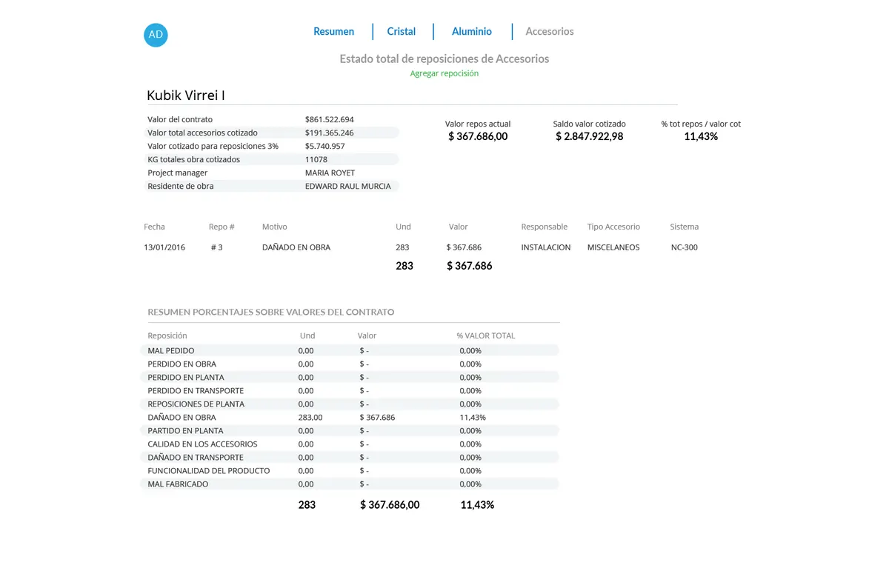This screenshot has height=588, width=889.
Task: Go to the Aluminio tab
Action: [x=472, y=32]
